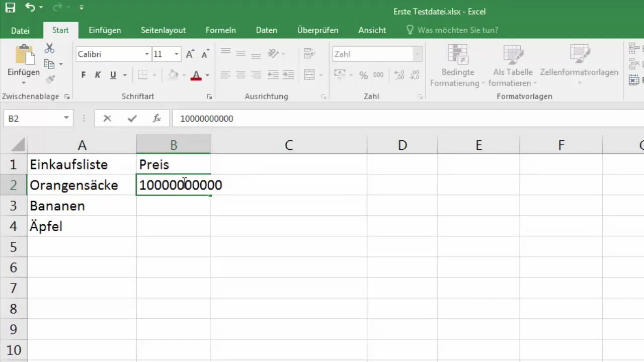This screenshot has height=362, width=644.
Task: Expand the Copy options arrow
Action: [x=61, y=64]
